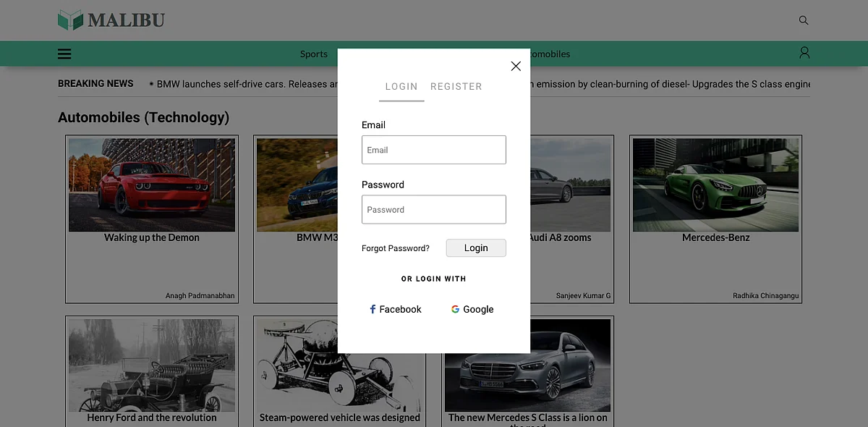Click the OR LOGIN WITH label
The height and width of the screenshot is (427, 868).
pos(434,279)
